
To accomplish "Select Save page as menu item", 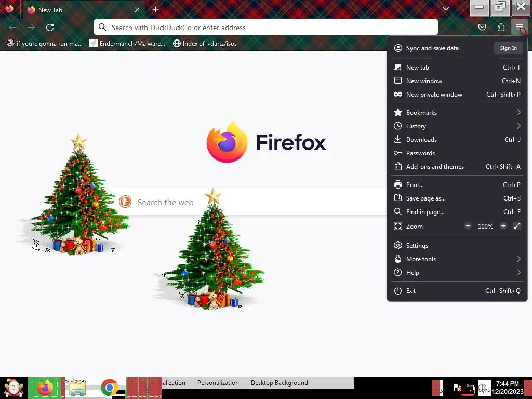I will pyautogui.click(x=457, y=198).
